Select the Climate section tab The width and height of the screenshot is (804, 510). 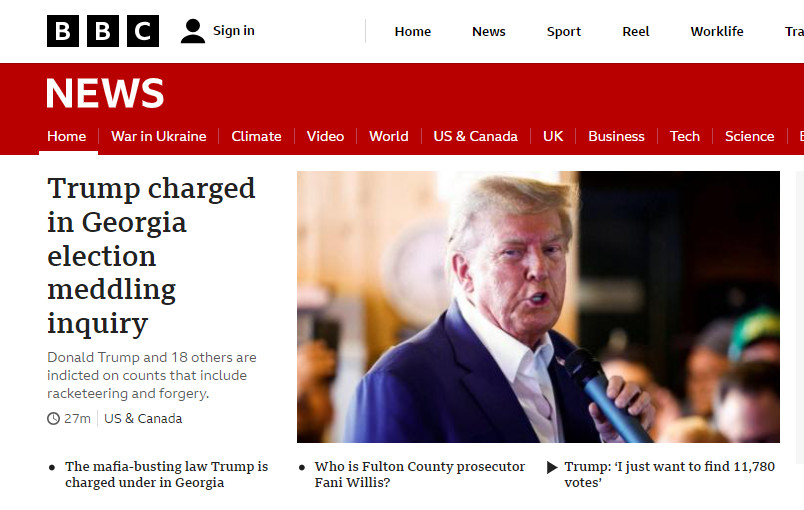pyautogui.click(x=256, y=136)
